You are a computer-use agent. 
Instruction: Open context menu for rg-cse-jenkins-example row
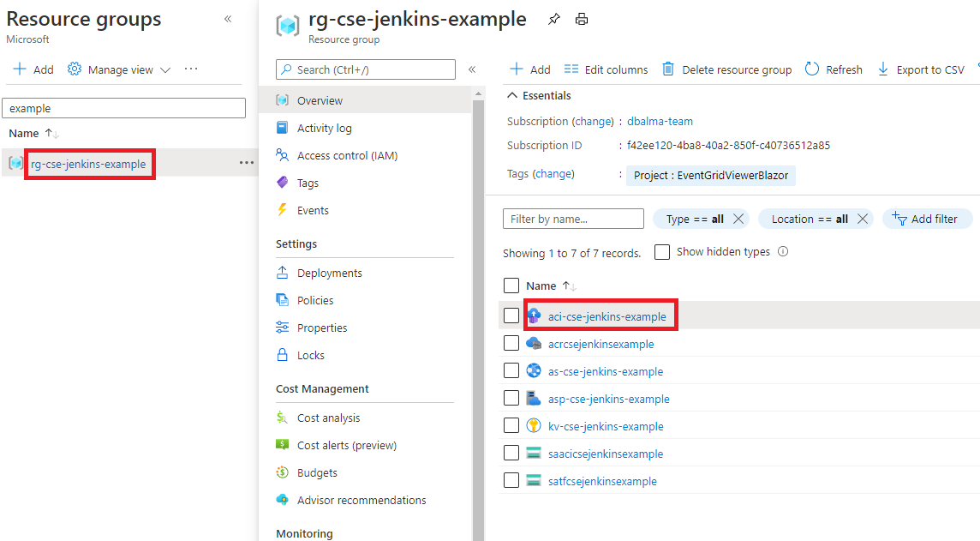click(x=247, y=163)
